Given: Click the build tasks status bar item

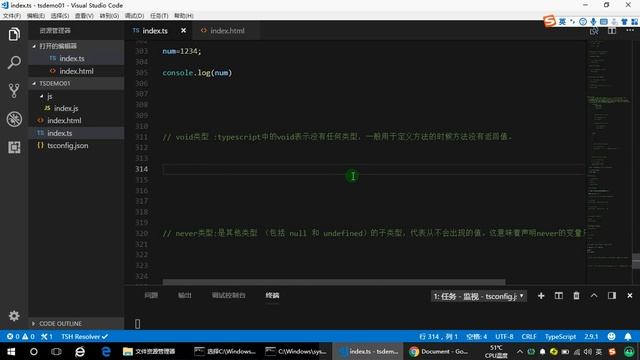Looking at the screenshot, I should tap(47, 336).
